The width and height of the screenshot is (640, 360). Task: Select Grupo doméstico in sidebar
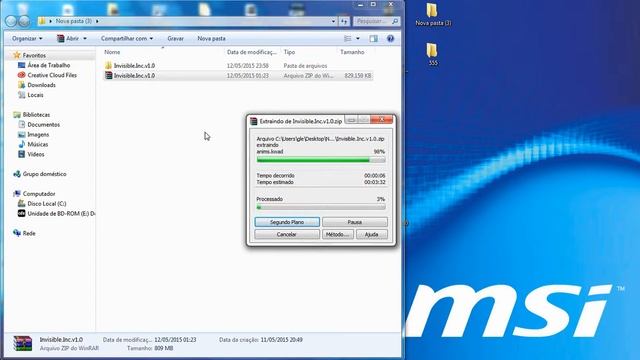[44, 174]
